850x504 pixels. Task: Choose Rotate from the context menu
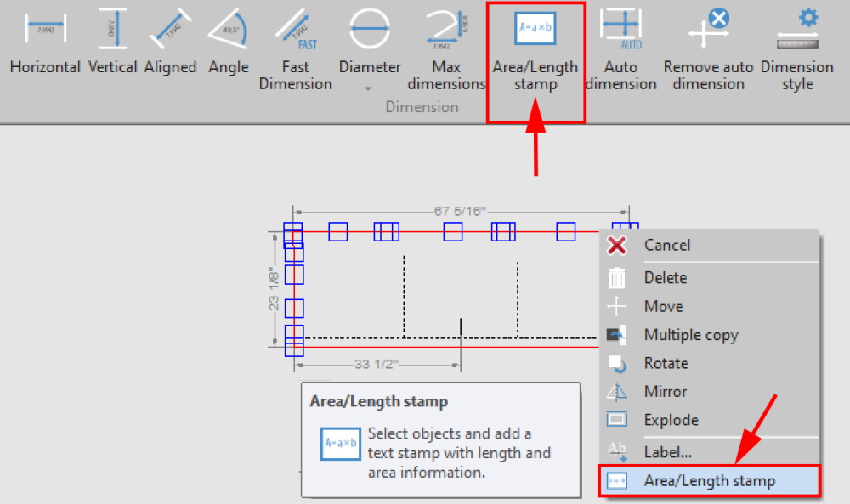click(666, 363)
